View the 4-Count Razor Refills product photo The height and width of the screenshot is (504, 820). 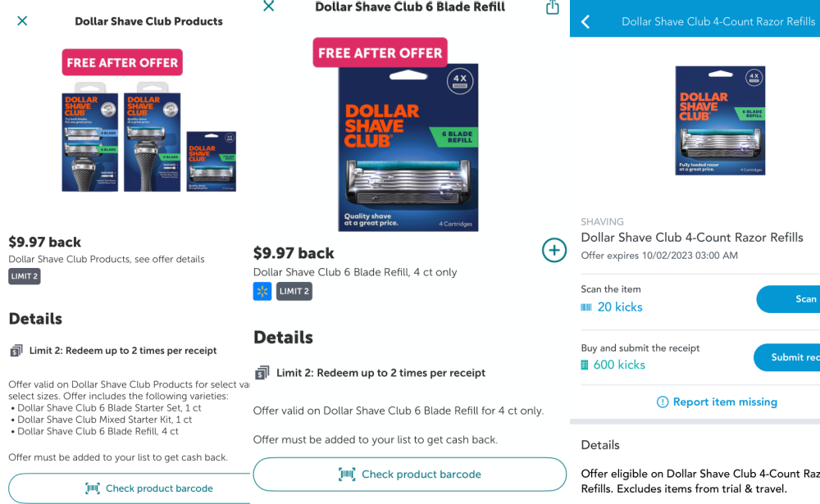pos(720,120)
